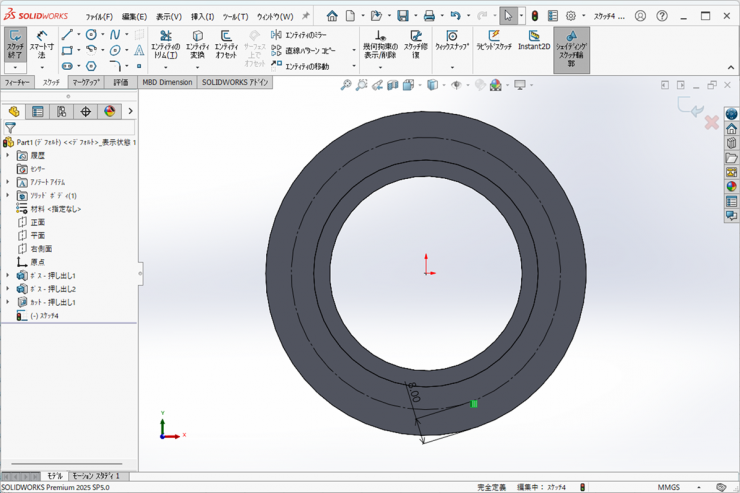
Task: Click the Save icon in the title toolbar
Action: tap(402, 16)
